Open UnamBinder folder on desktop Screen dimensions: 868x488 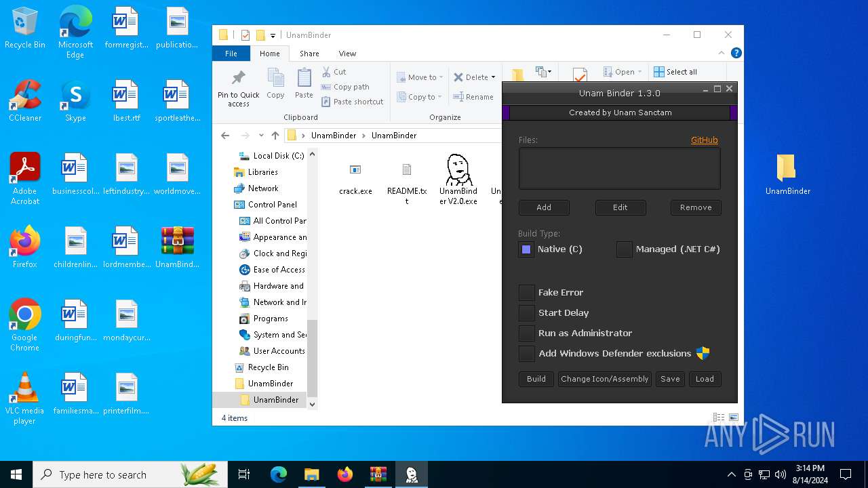coord(788,175)
